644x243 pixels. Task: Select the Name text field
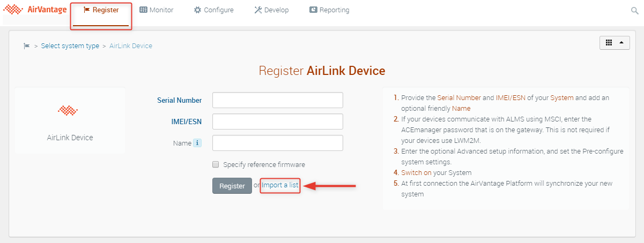(x=277, y=143)
